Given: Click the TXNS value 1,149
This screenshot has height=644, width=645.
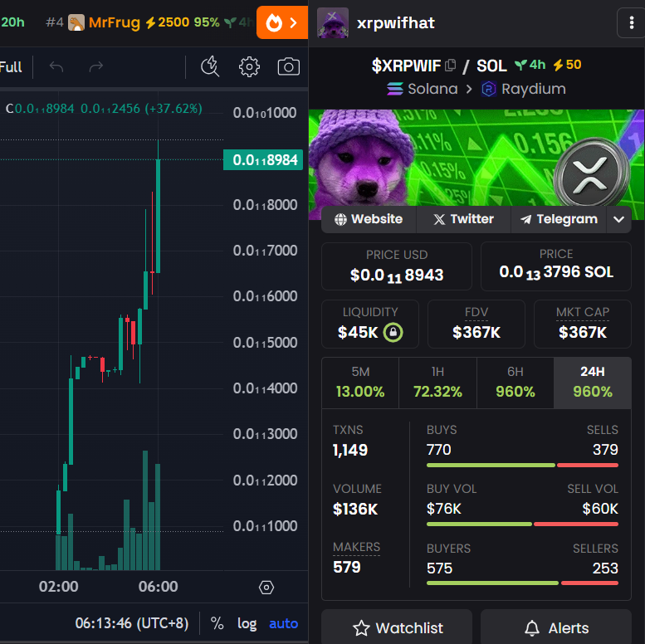Looking at the screenshot, I should point(350,450).
